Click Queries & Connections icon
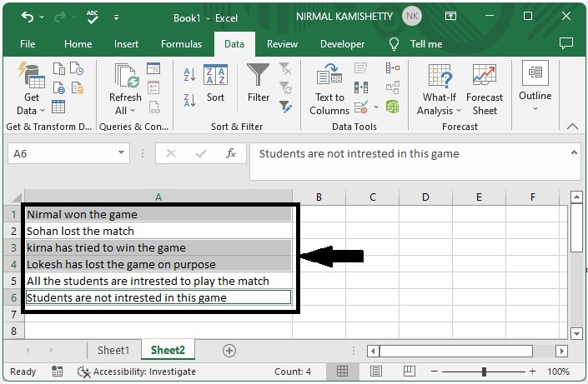 click(x=153, y=68)
